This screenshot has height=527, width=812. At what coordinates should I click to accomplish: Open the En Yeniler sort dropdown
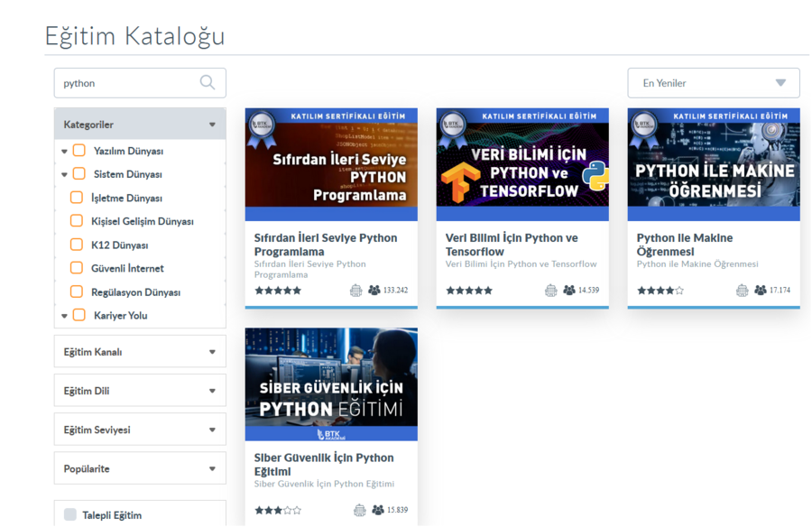[x=713, y=83]
